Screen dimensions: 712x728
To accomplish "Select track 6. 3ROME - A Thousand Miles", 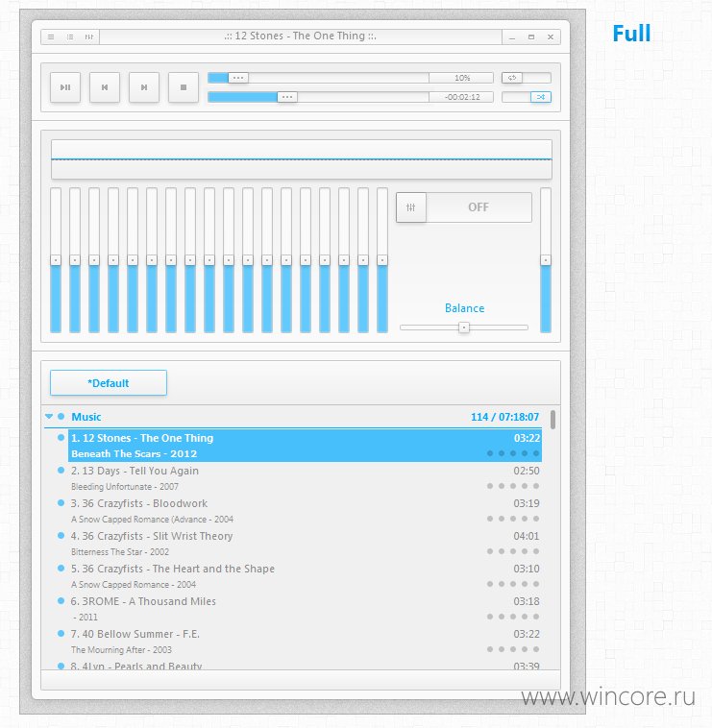I will [305, 609].
